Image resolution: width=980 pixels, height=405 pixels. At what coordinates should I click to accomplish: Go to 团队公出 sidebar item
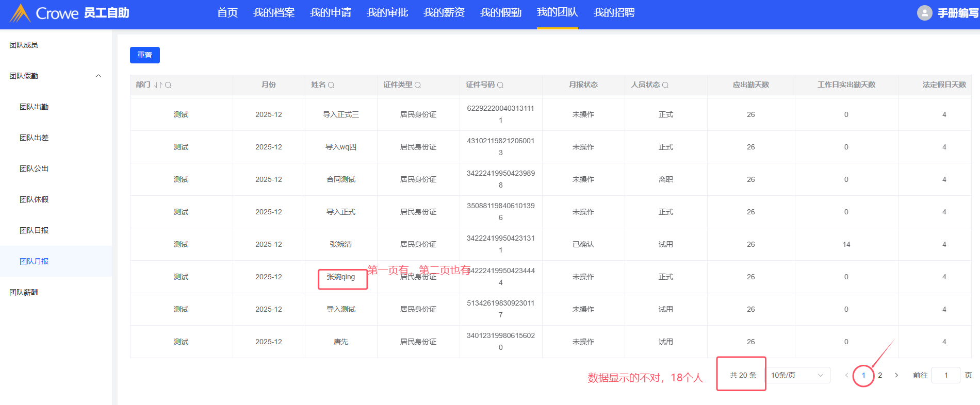point(34,168)
